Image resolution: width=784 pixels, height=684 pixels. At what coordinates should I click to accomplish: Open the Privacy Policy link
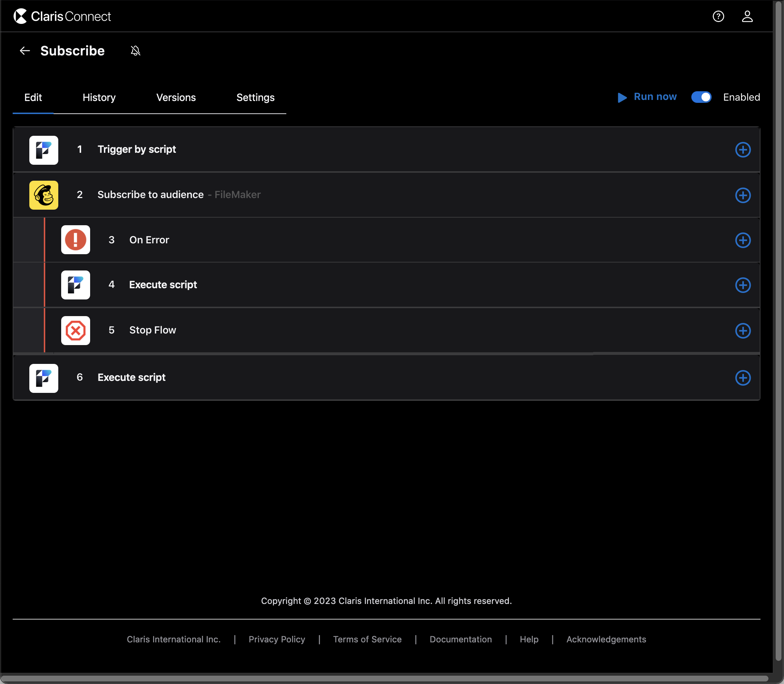(x=277, y=639)
